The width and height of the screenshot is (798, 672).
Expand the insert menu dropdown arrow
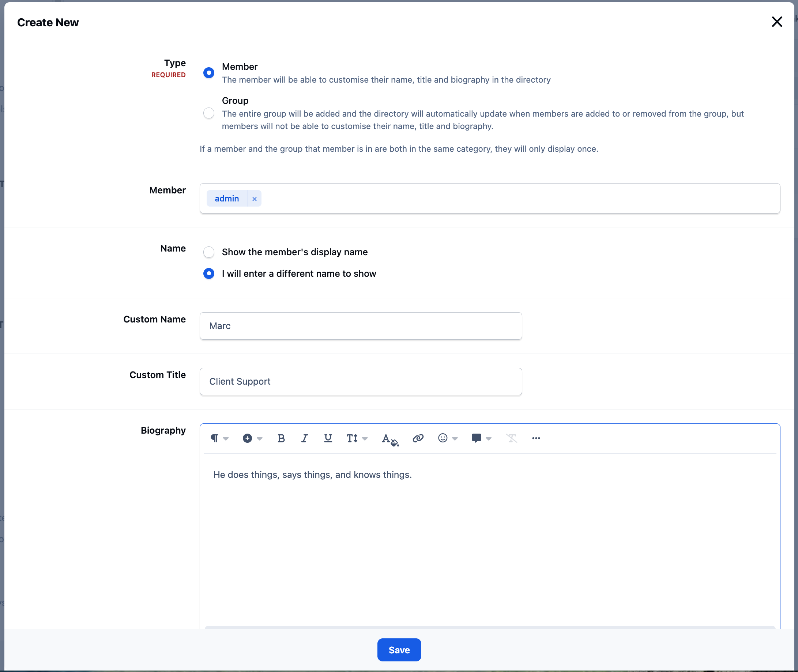click(260, 438)
